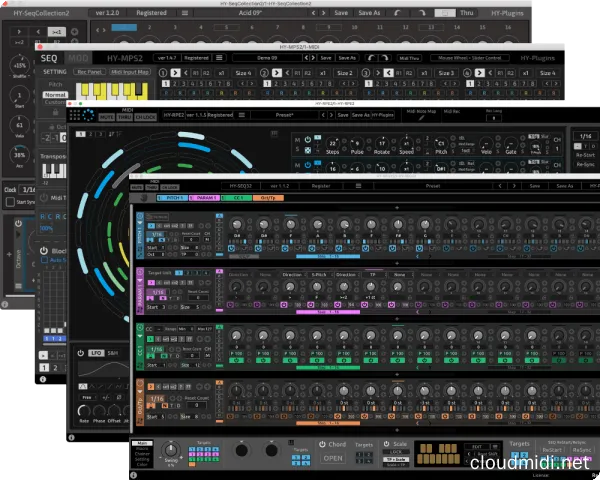Click the dotted grid icon in HY-RPE2

coord(75,115)
